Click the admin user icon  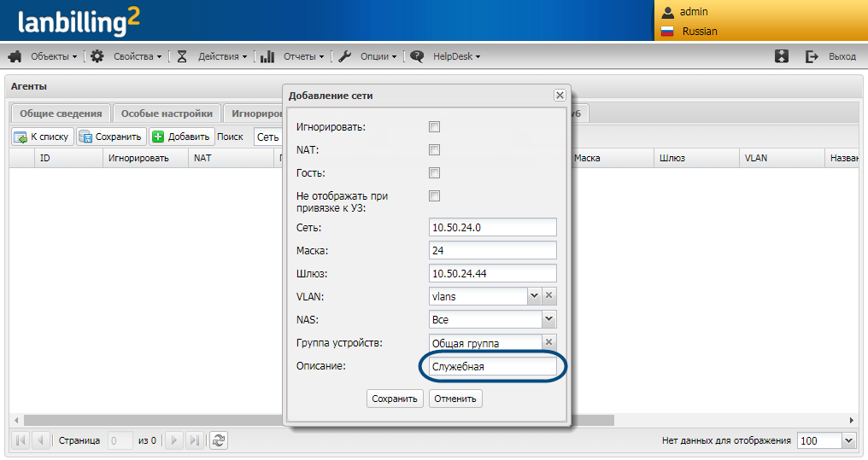[667, 12]
